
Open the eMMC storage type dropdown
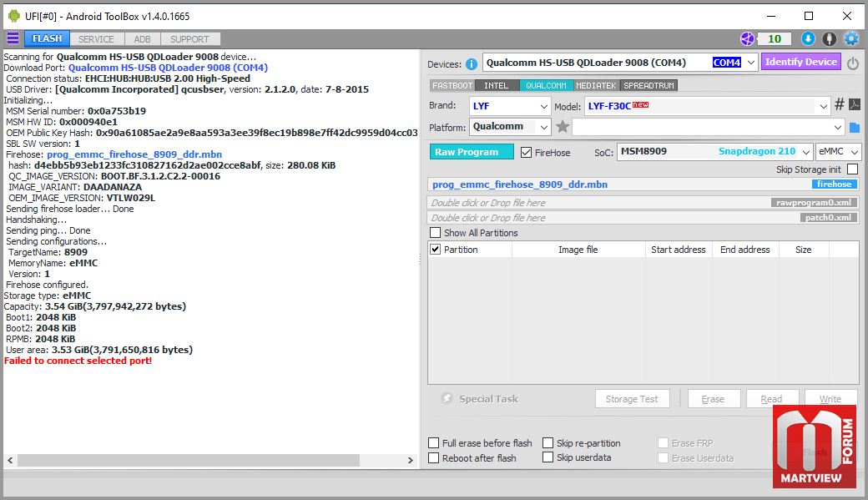pyautogui.click(x=855, y=152)
